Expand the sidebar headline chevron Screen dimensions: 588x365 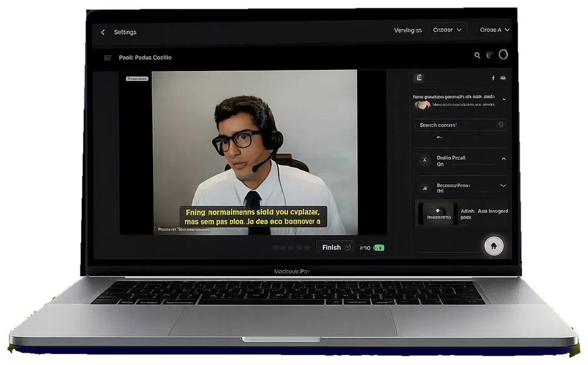coord(504,99)
